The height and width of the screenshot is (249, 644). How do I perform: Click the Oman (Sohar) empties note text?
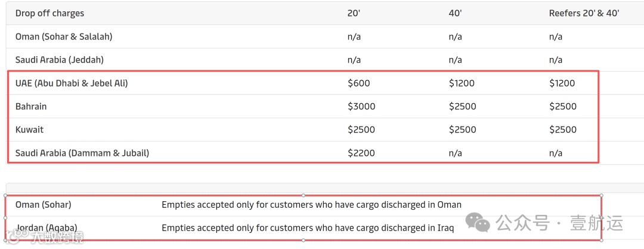311,205
